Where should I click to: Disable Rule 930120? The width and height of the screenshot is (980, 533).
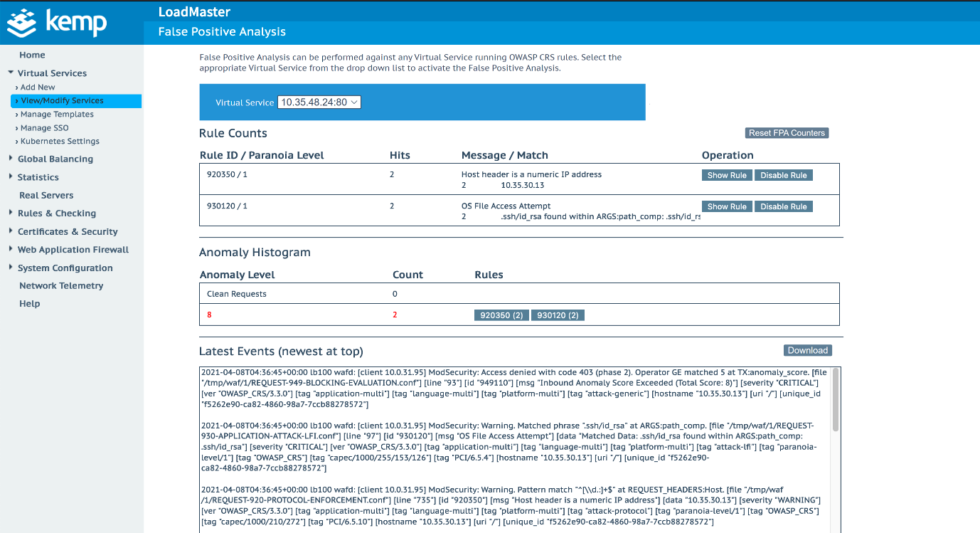tap(784, 206)
